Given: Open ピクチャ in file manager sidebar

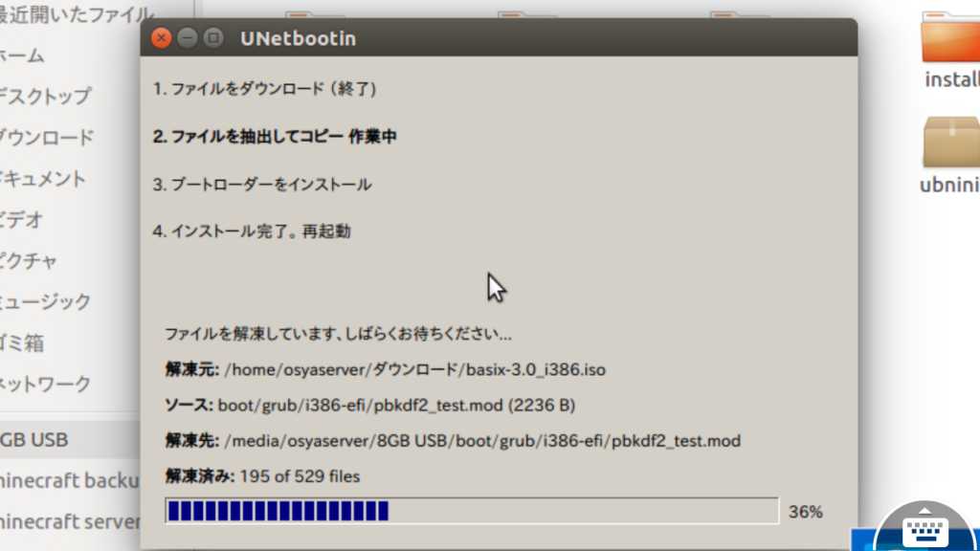Looking at the screenshot, I should [29, 260].
